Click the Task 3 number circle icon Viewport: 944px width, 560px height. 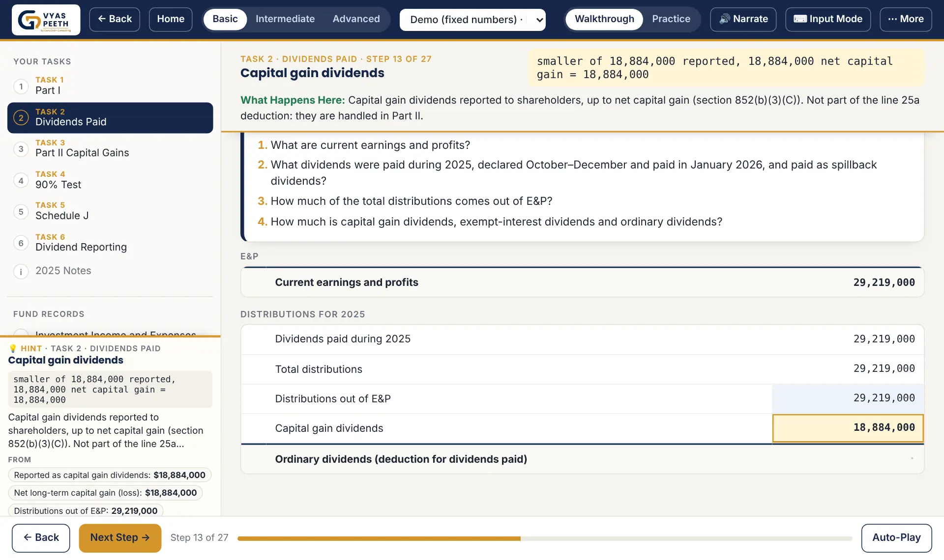[21, 149]
